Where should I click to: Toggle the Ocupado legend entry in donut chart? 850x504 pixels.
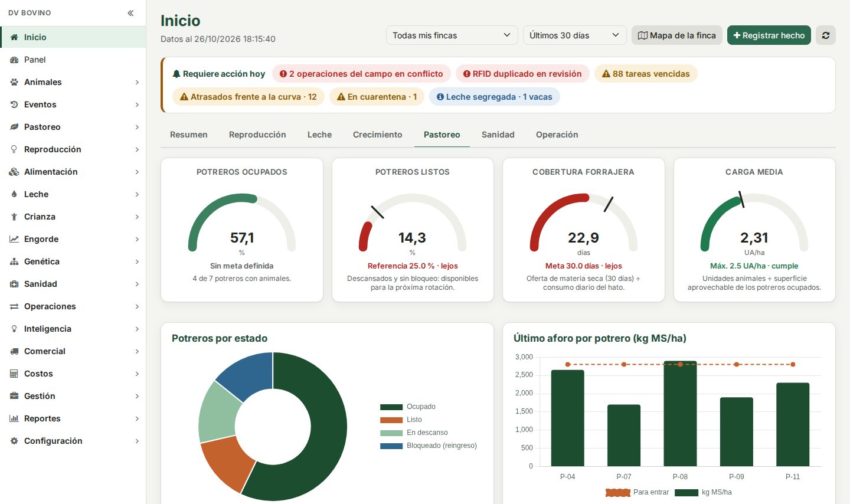[408, 407]
